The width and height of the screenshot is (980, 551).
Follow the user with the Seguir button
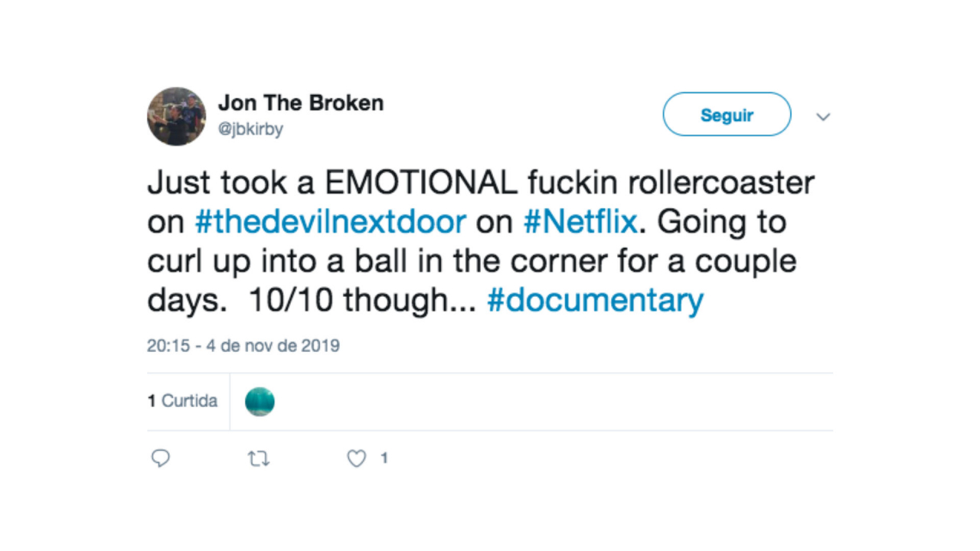(727, 115)
